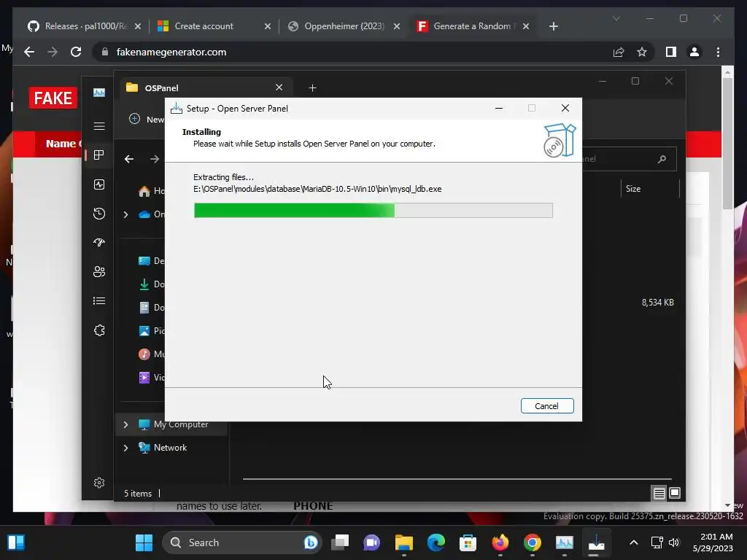Open the settings gear in sidebar app
Viewport: 747px width, 560px height.
coord(99,483)
